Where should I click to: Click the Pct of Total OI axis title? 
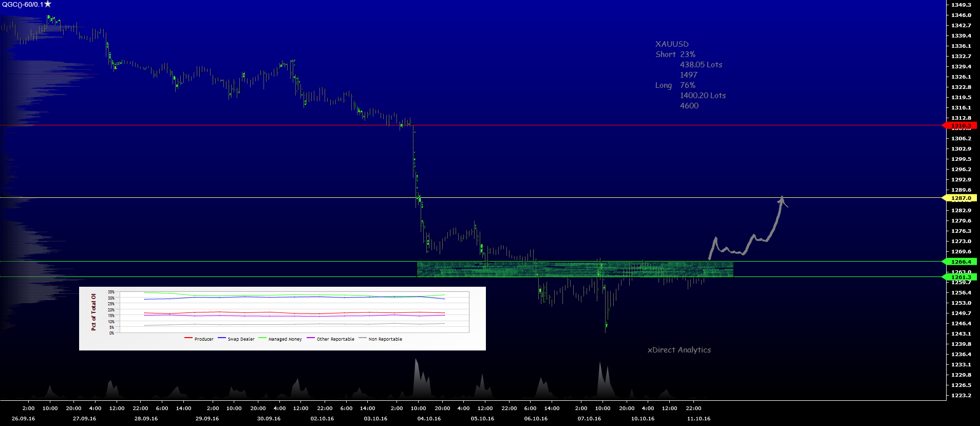tap(93, 312)
